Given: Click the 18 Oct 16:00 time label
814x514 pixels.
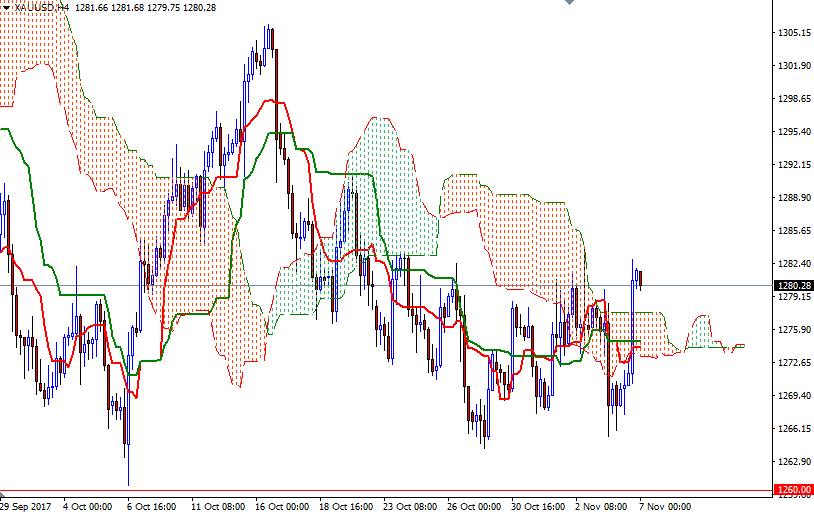Looking at the screenshot, I should (346, 506).
